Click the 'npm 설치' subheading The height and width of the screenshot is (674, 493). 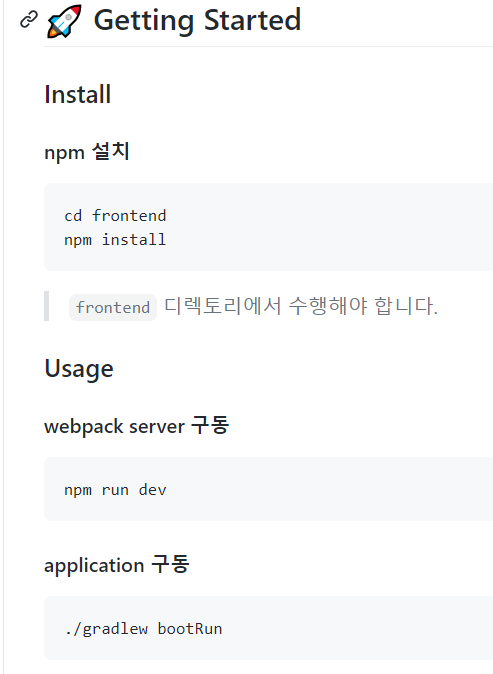(87, 152)
